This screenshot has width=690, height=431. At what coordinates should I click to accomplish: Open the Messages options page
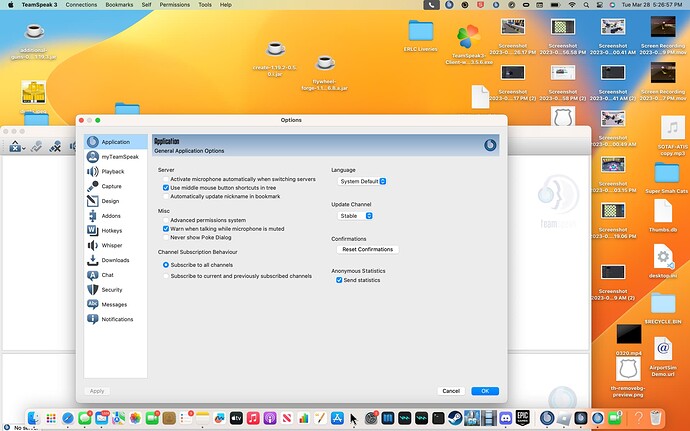coord(115,304)
